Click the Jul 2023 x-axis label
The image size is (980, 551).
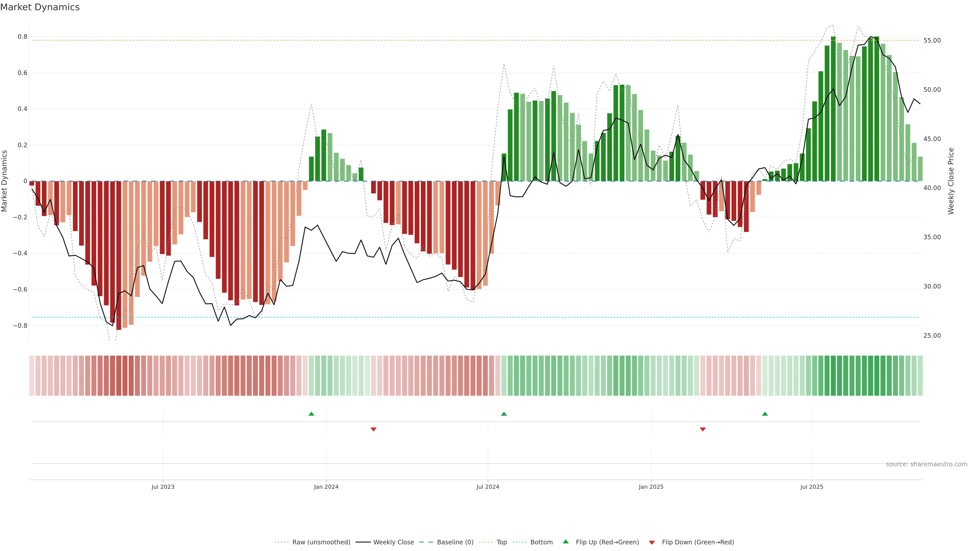pos(163,487)
